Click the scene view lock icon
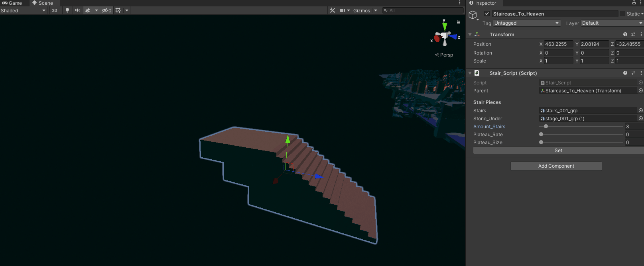The image size is (644, 266). coord(458,22)
